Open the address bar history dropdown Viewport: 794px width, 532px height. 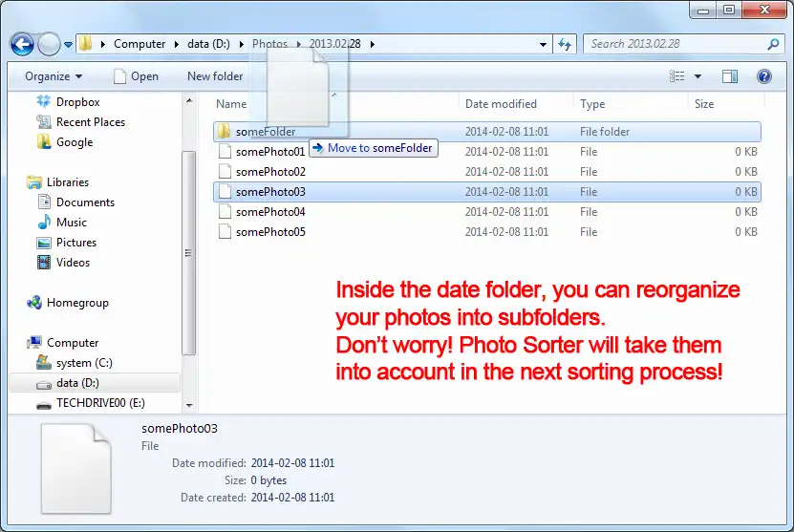click(x=543, y=45)
